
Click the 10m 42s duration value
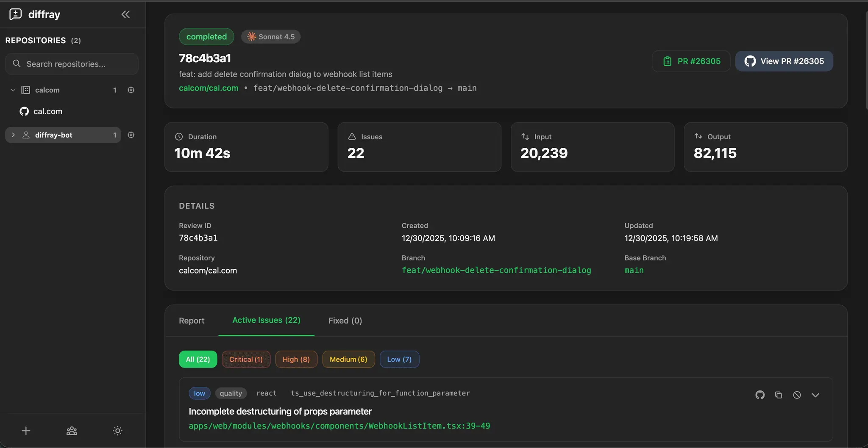pos(202,153)
